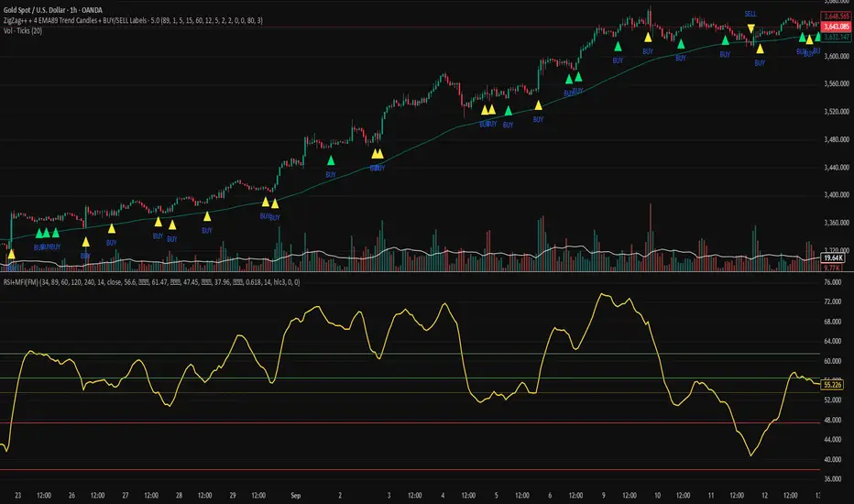Screen dimensions: 854x504
Task: Click the yellow downward SELL triangle marker
Action: pos(751,28)
